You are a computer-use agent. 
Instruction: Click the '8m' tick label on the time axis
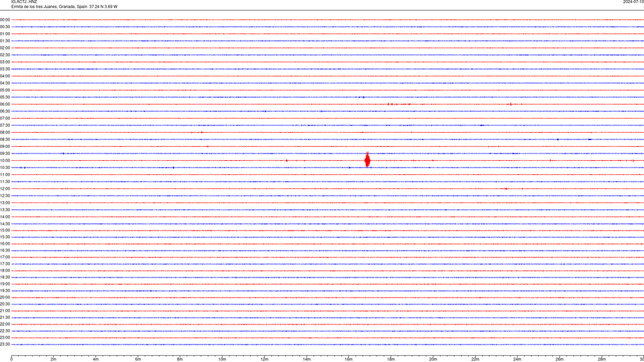pos(180,359)
